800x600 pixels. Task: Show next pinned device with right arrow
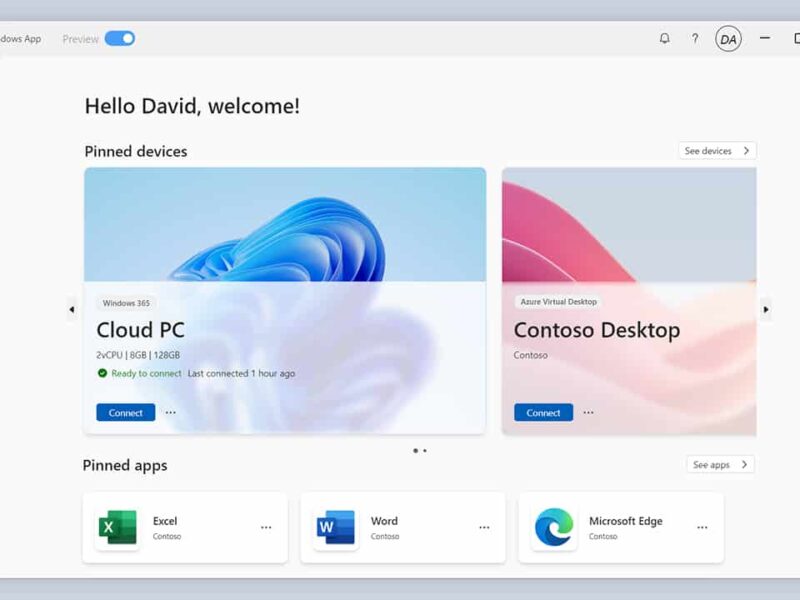pos(766,309)
